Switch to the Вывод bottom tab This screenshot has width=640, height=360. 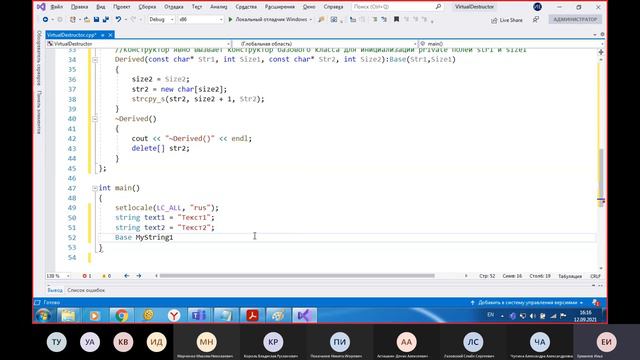55,290
